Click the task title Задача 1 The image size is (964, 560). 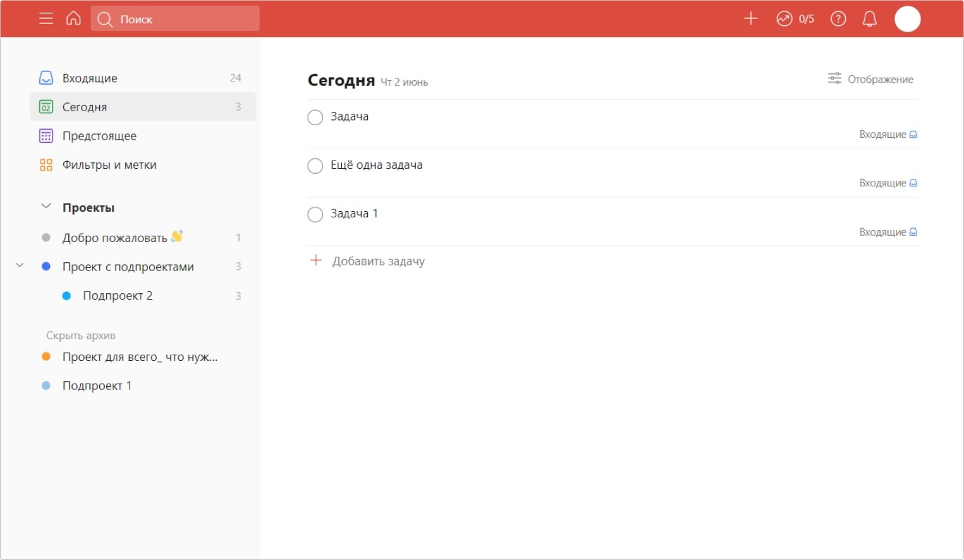coord(354,214)
